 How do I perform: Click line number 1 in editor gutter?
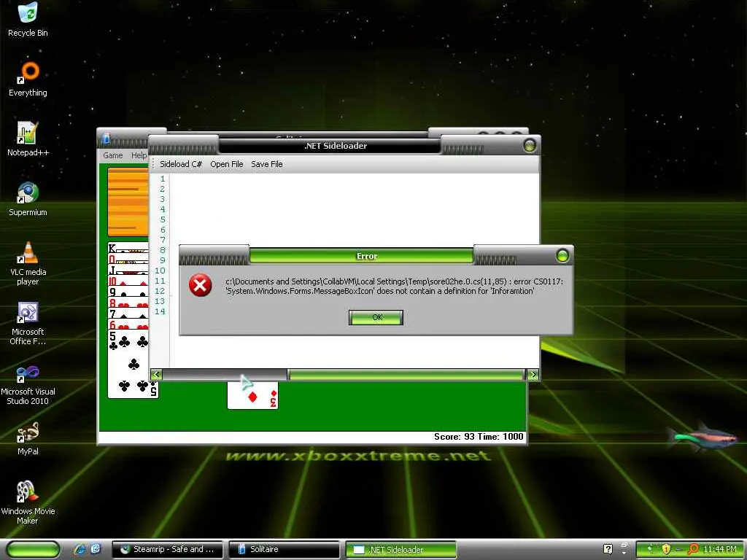[x=163, y=179]
